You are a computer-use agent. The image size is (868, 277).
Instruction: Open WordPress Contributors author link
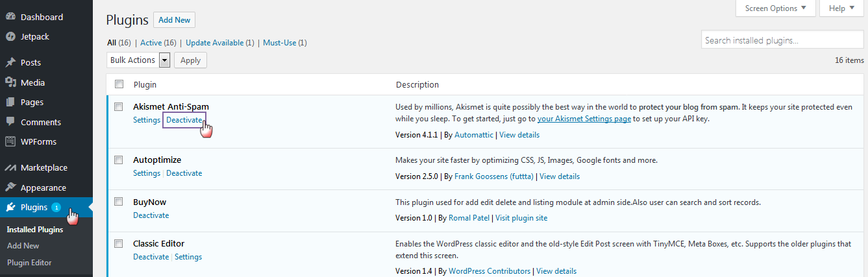coord(490,271)
